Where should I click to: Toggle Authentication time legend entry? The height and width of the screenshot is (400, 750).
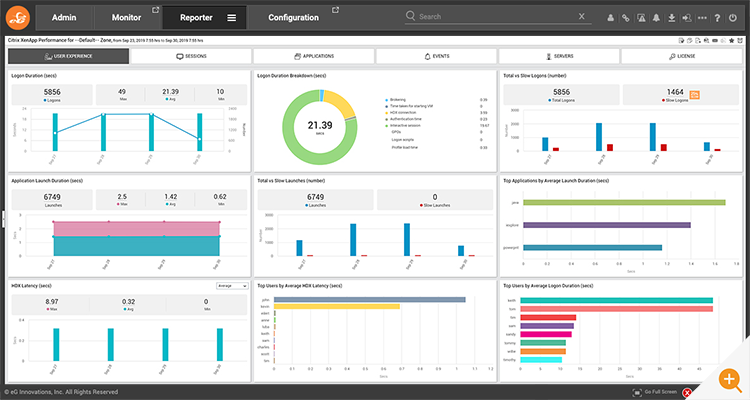pyautogui.click(x=403, y=119)
